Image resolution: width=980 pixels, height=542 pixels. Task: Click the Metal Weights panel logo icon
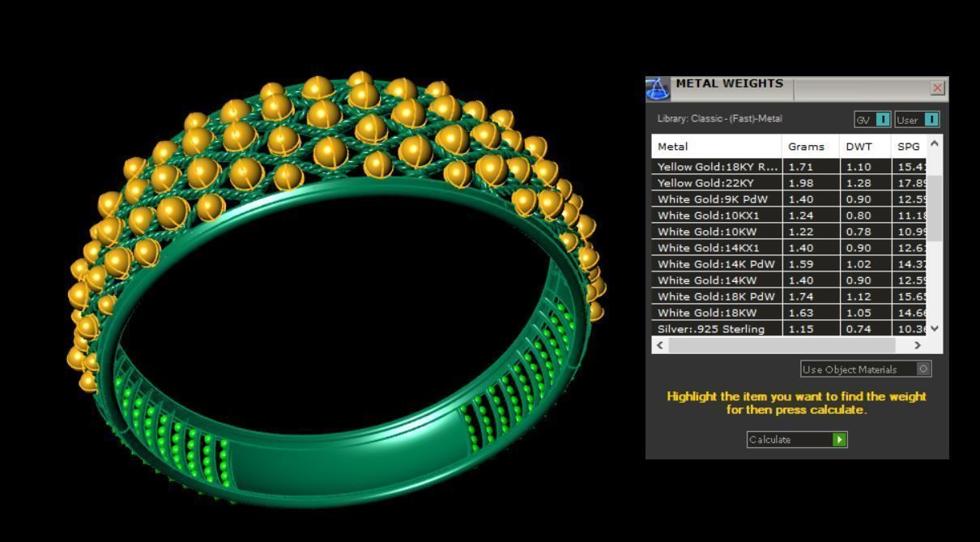pyautogui.click(x=658, y=88)
